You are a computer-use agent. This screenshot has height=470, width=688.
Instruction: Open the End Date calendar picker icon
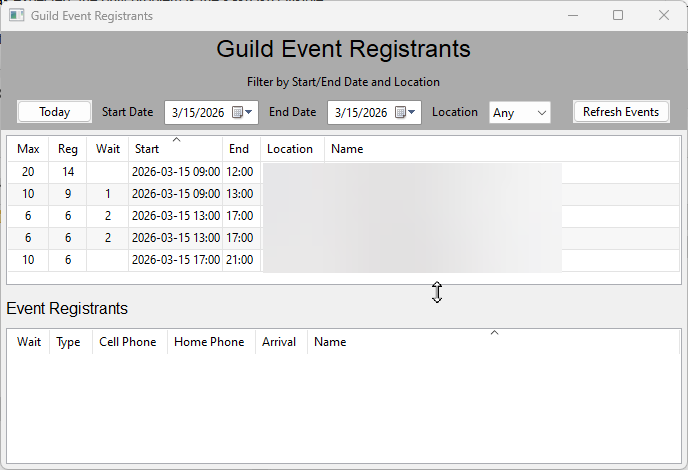[x=405, y=112]
